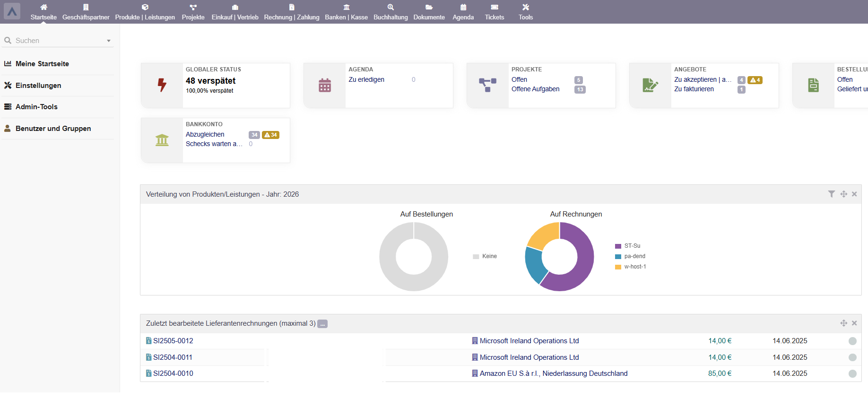Click the ellipsis button next to Lieferantenrechnungen title
This screenshot has height=399, width=868.
click(x=322, y=324)
